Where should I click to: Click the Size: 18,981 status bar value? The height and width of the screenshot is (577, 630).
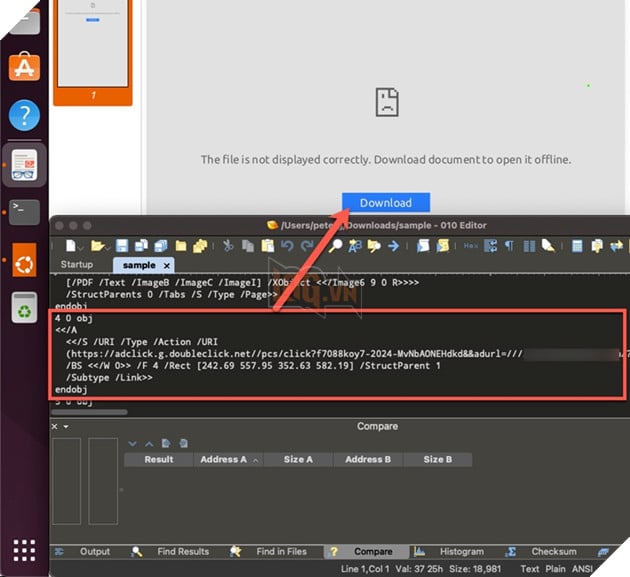(475, 569)
